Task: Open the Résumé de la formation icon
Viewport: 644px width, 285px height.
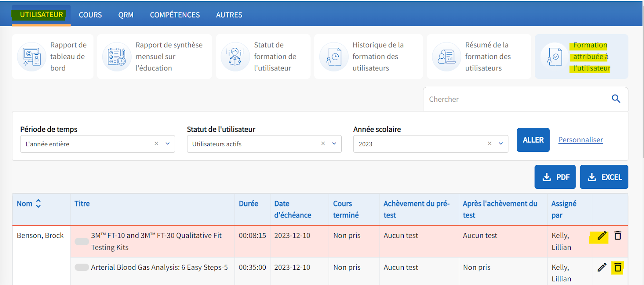Action: pyautogui.click(x=446, y=57)
